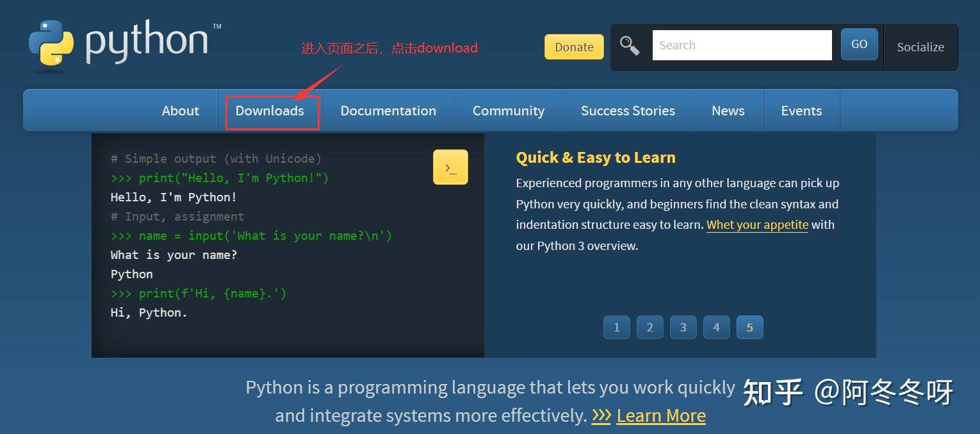980x434 pixels.
Task: Select the search magnifier icon
Action: 629,45
